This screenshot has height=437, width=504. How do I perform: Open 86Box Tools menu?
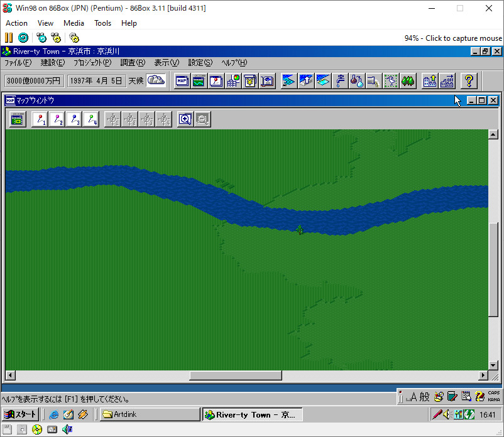[102, 23]
